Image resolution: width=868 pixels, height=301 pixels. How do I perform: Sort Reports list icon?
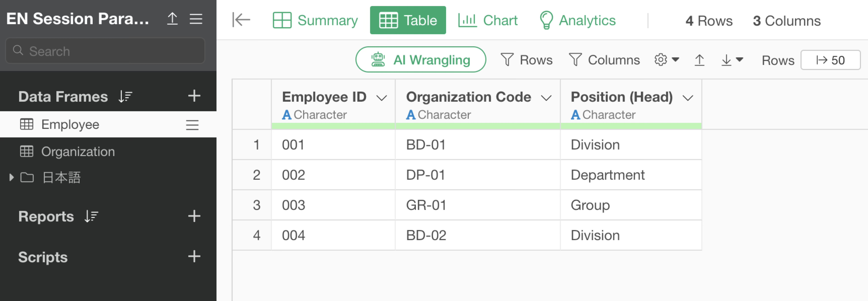(91, 216)
